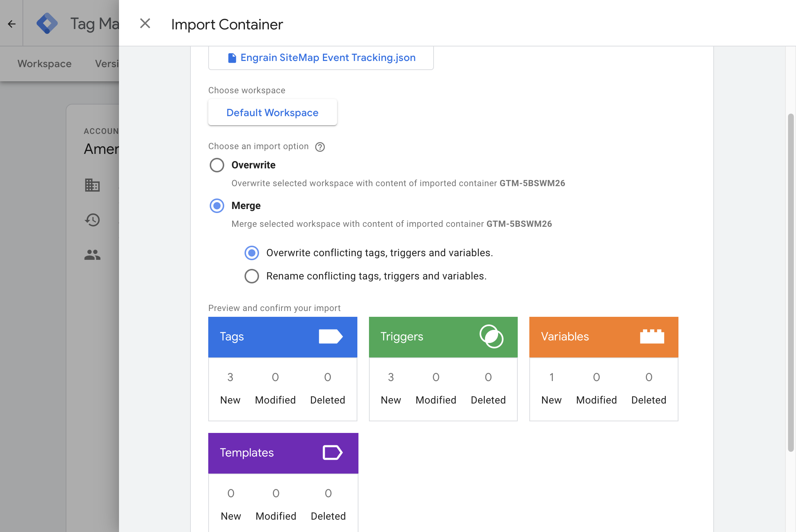Click the Tags card header
This screenshot has width=796, height=532.
(283, 337)
